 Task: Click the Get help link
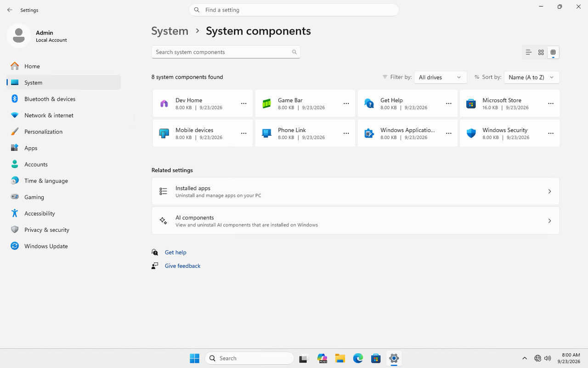tap(175, 253)
